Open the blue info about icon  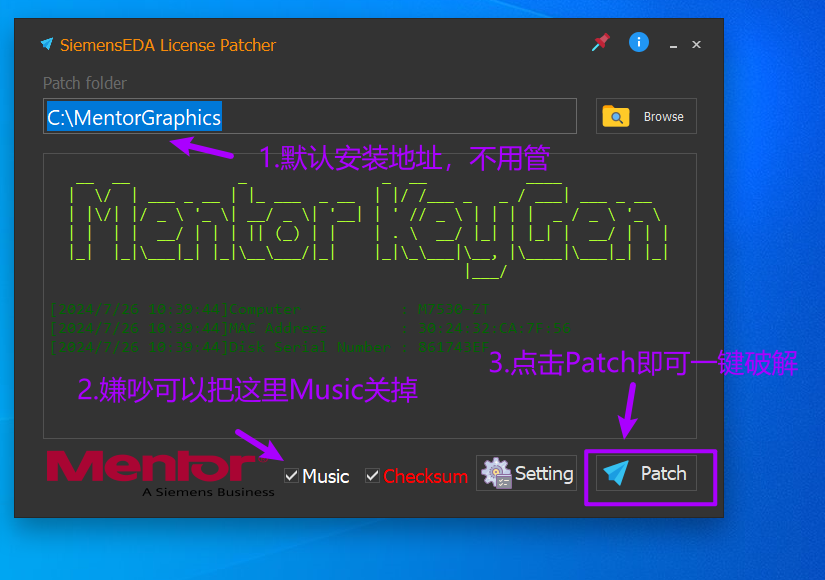point(639,42)
